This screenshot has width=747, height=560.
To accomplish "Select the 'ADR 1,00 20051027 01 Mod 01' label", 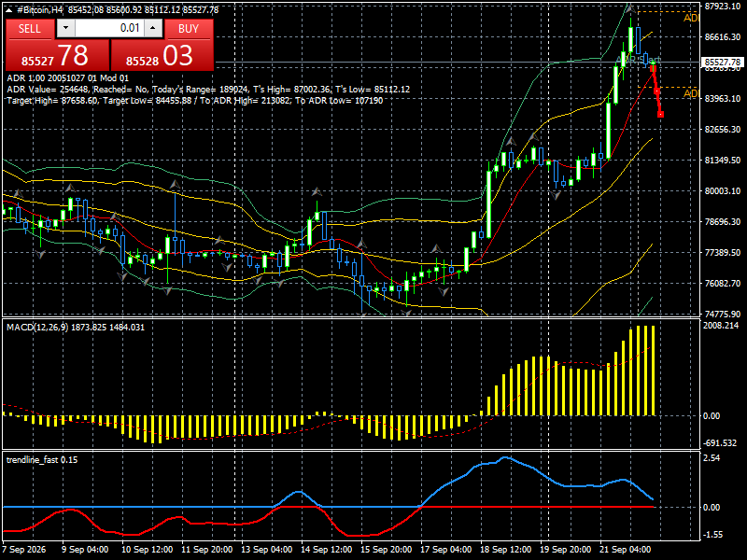I will (x=67, y=78).
